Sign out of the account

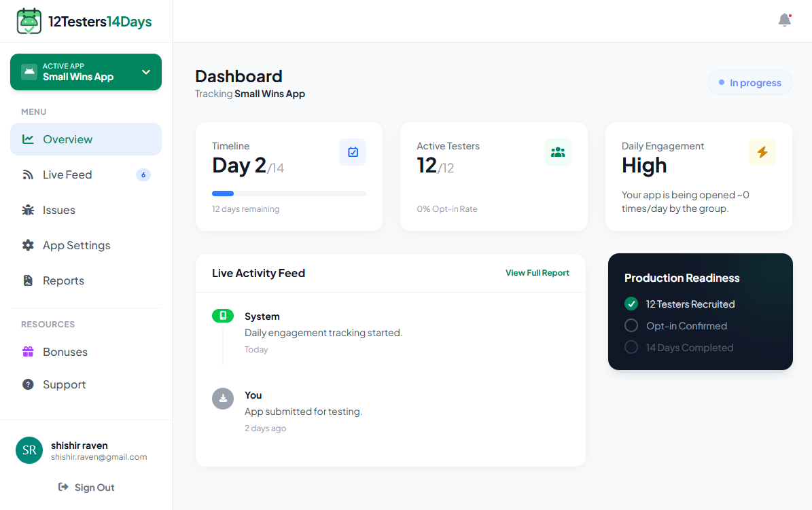coord(86,487)
